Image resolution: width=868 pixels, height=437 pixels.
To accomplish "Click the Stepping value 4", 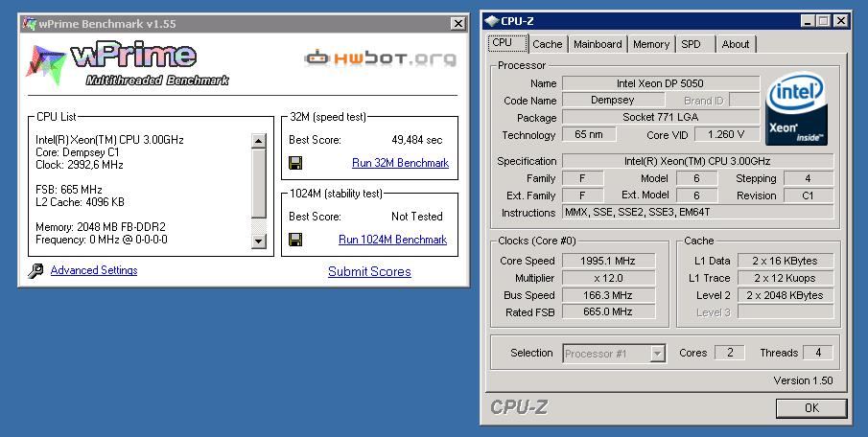I will (x=809, y=178).
